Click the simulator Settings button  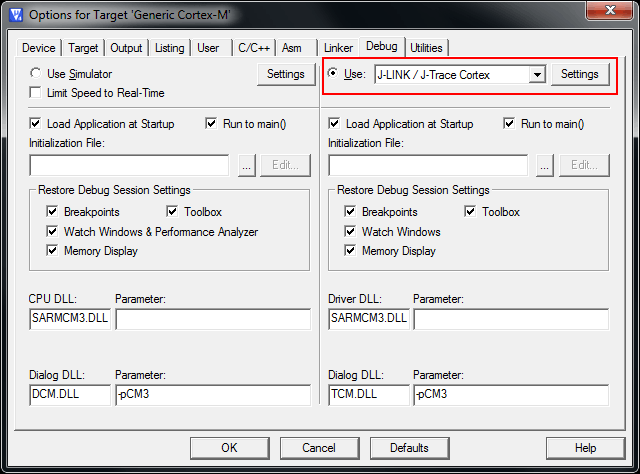[x=285, y=74]
